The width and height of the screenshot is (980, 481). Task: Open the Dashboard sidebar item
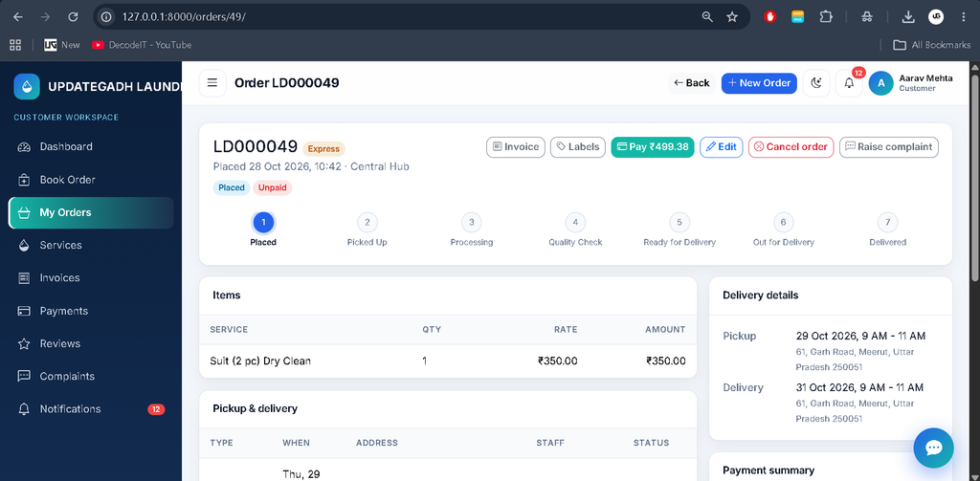[91, 147]
